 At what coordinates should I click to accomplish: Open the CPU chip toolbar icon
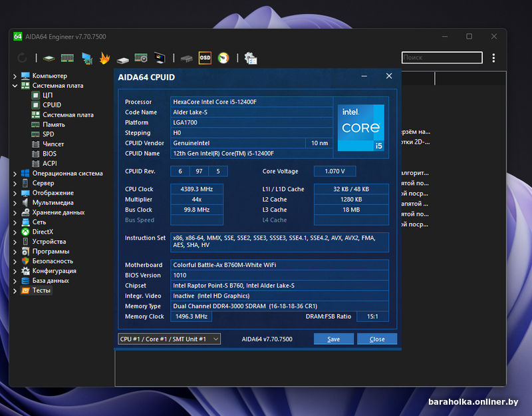[49, 59]
